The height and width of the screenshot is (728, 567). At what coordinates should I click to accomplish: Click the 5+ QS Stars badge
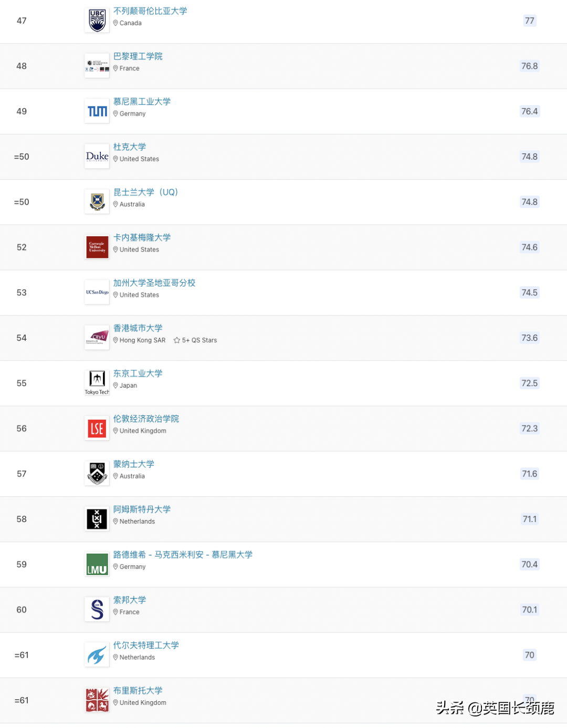[195, 340]
